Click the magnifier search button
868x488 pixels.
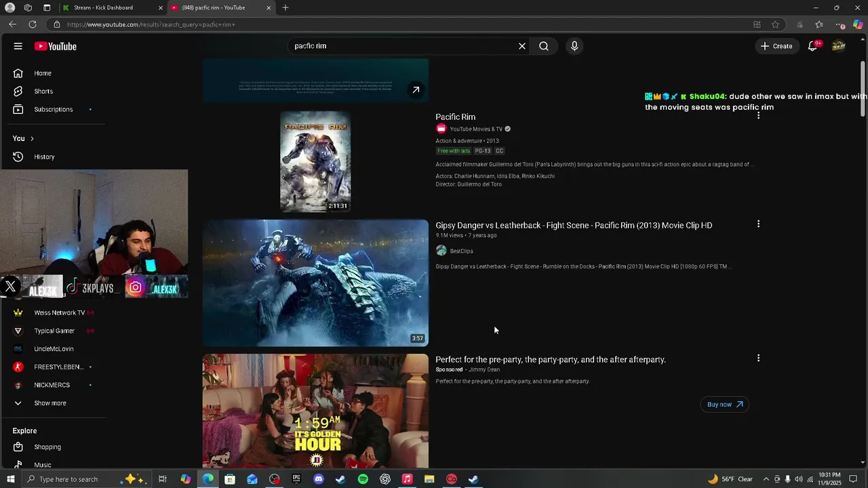[544, 46]
